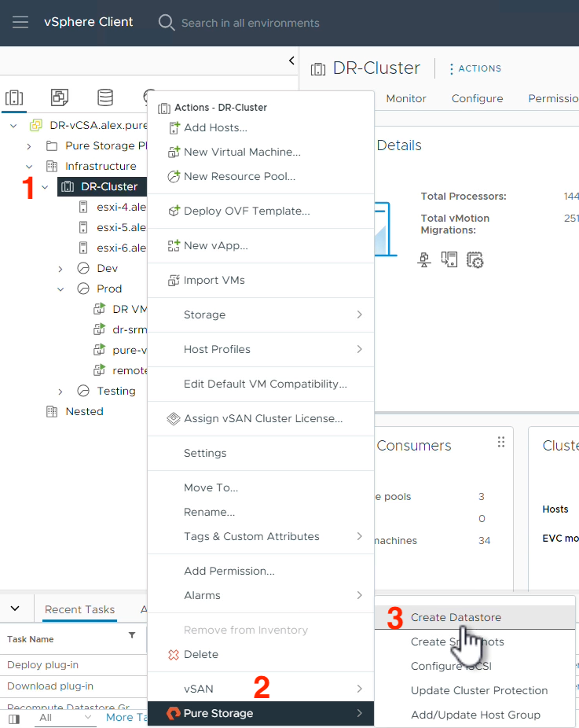579x728 pixels.
Task: Click the New Virtual Machine menu icon
Action: tap(174, 152)
